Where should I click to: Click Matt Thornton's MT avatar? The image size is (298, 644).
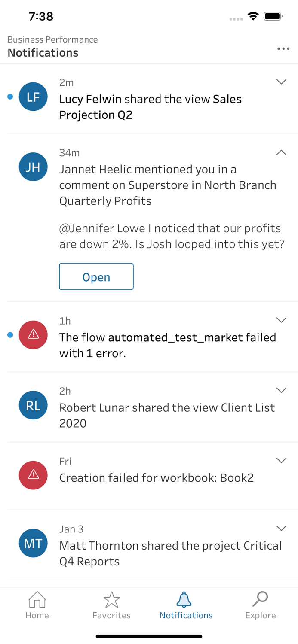tap(33, 543)
